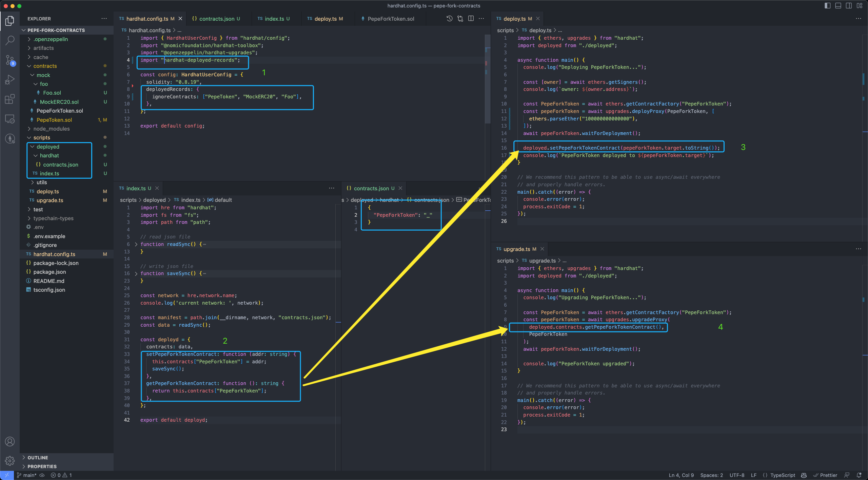Viewport: 868px width, 480px height.
Task: Click the split editor right icon
Action: [x=471, y=19]
